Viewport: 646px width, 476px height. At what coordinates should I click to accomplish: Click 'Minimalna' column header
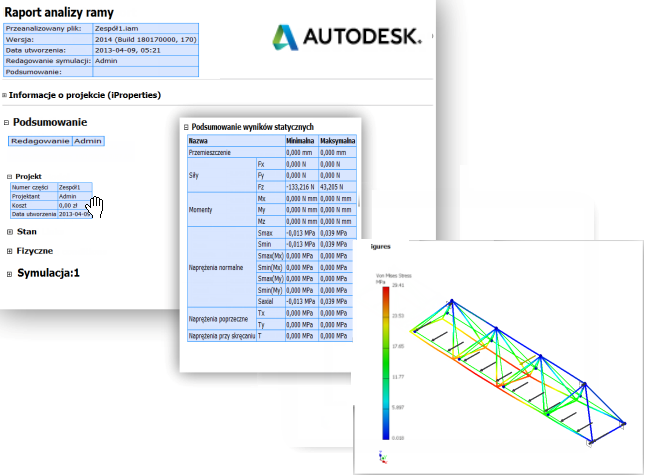(x=302, y=141)
